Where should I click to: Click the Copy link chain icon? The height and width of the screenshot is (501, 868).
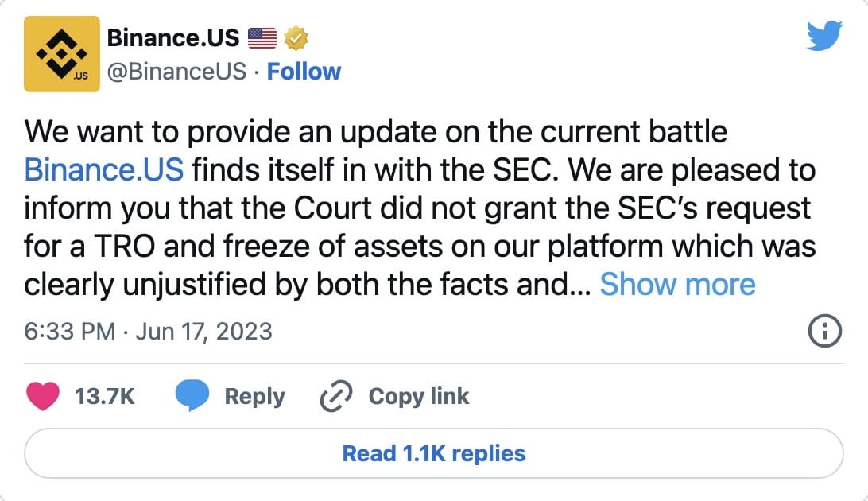coord(337,394)
